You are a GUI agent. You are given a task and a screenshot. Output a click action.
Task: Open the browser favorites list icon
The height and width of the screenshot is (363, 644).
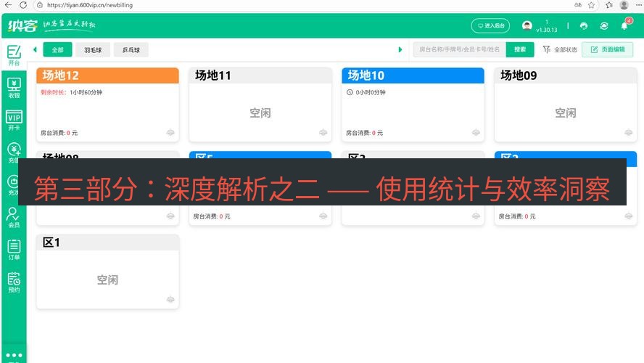tap(608, 5)
